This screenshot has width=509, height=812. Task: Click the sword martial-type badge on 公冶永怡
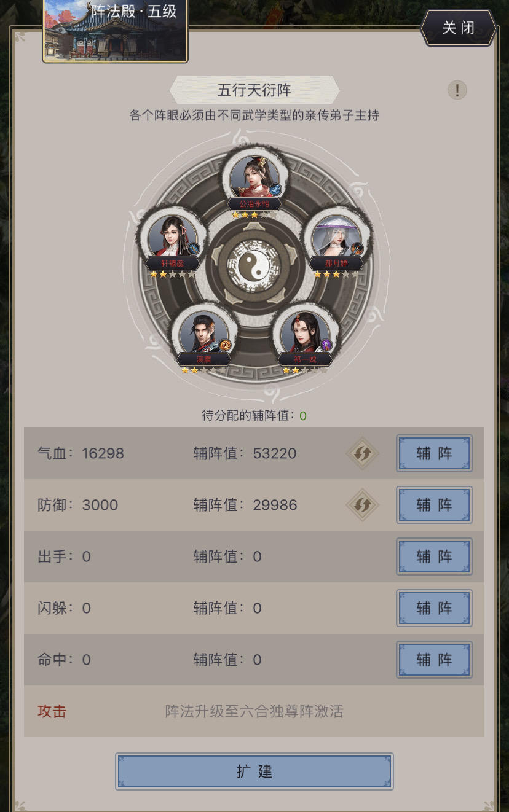point(275,189)
